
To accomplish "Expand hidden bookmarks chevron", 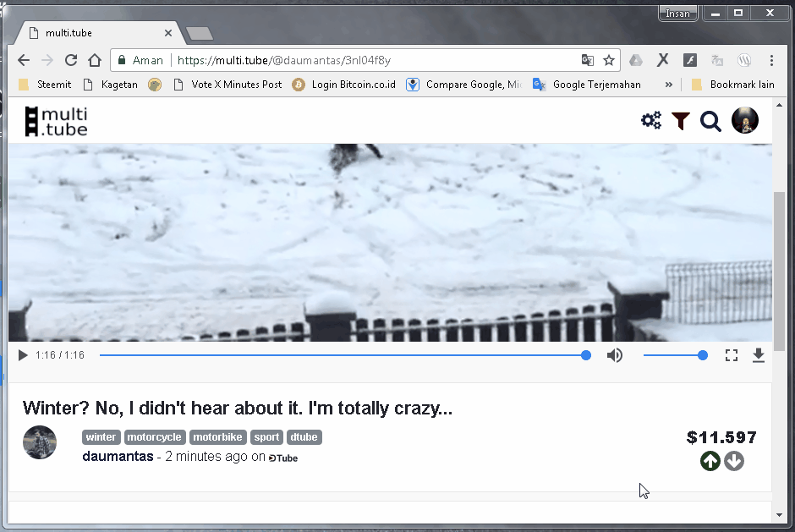I will 669,85.
